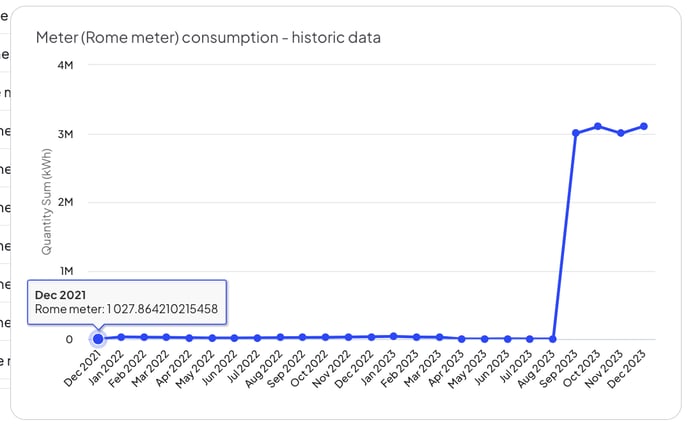Click the May 2022 x-axis label

(x=195, y=369)
